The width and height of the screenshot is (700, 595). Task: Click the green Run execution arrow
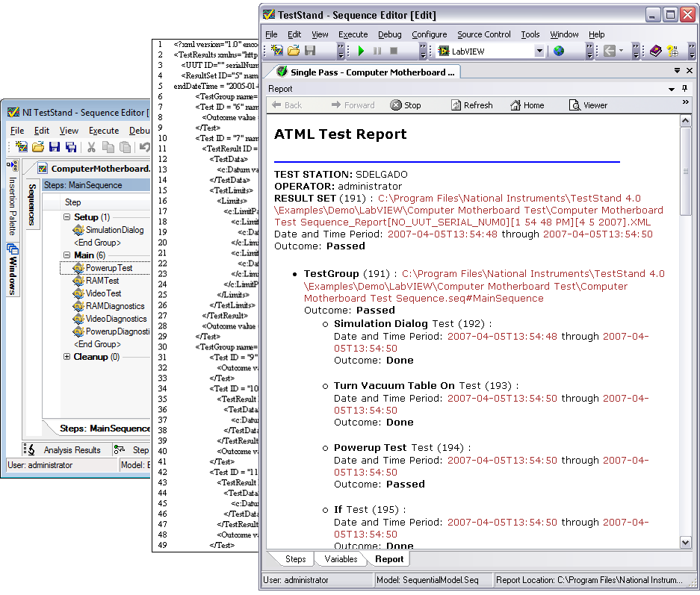coord(361,52)
